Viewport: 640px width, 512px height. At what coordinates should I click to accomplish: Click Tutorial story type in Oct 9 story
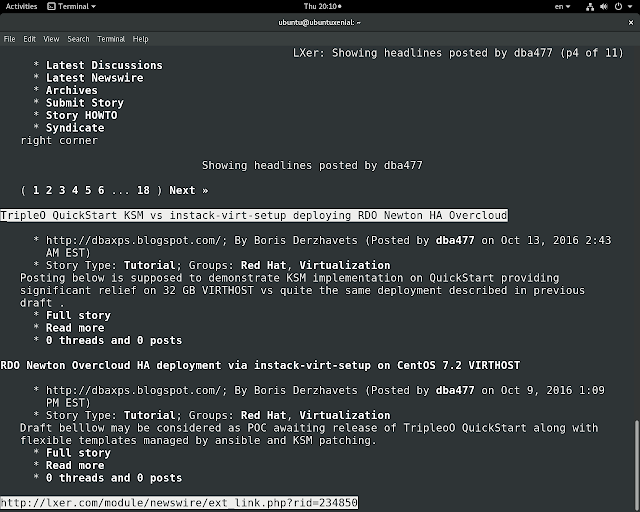(x=149, y=415)
